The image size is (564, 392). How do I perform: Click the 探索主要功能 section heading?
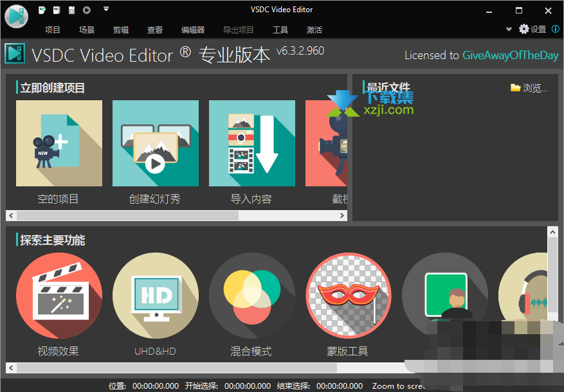tap(53, 240)
